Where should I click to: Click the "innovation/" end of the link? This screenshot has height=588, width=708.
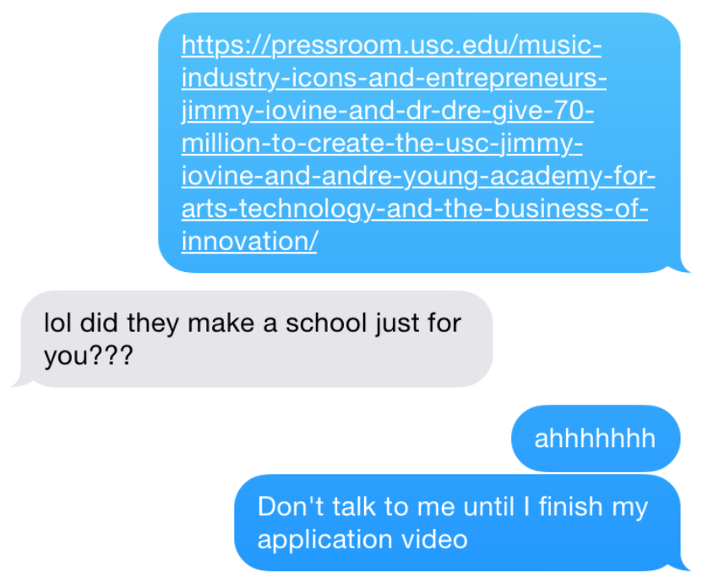pyautogui.click(x=249, y=241)
